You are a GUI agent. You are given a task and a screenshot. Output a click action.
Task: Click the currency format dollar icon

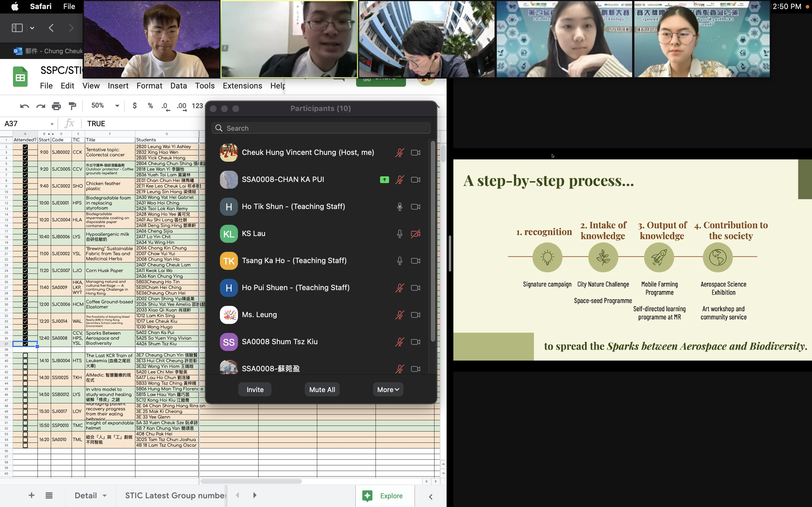[134, 106]
